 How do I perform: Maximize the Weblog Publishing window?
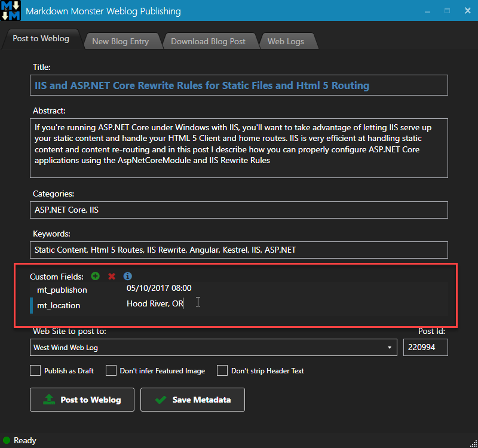click(447, 11)
